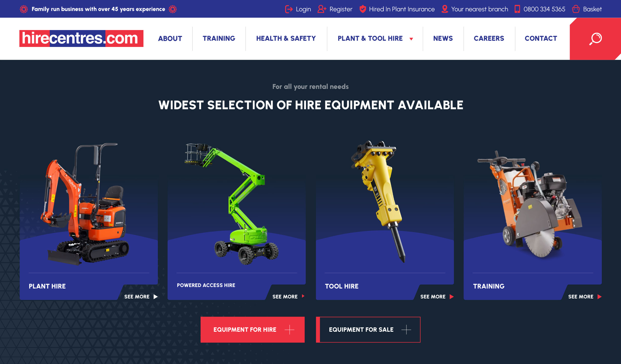Click the Login arrow icon

[x=289, y=9]
